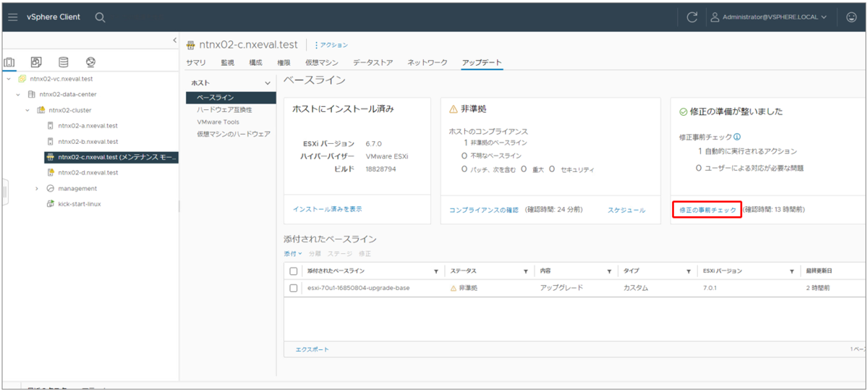The width and height of the screenshot is (868, 392).
Task: Click 修正の事前チェック link
Action: 707,210
